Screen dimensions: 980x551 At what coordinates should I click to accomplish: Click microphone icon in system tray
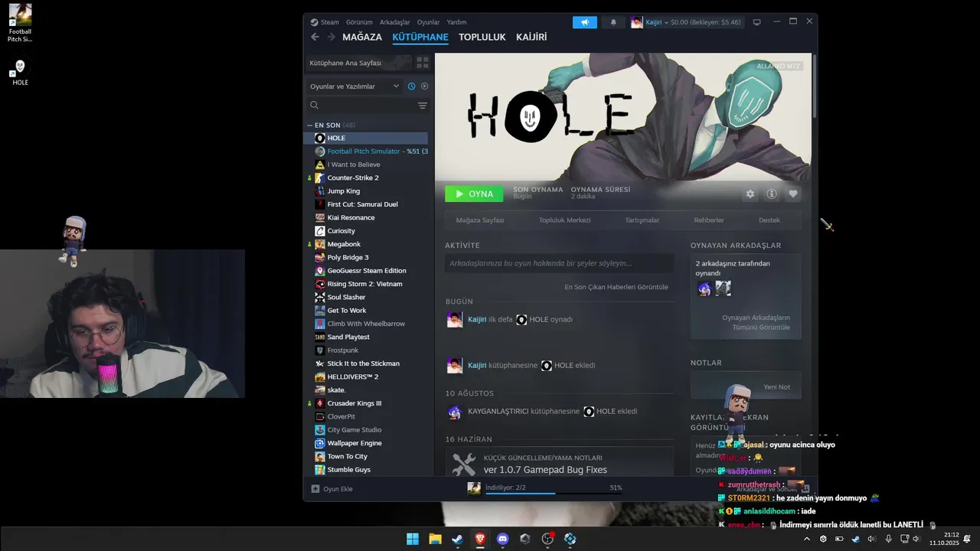click(888, 539)
